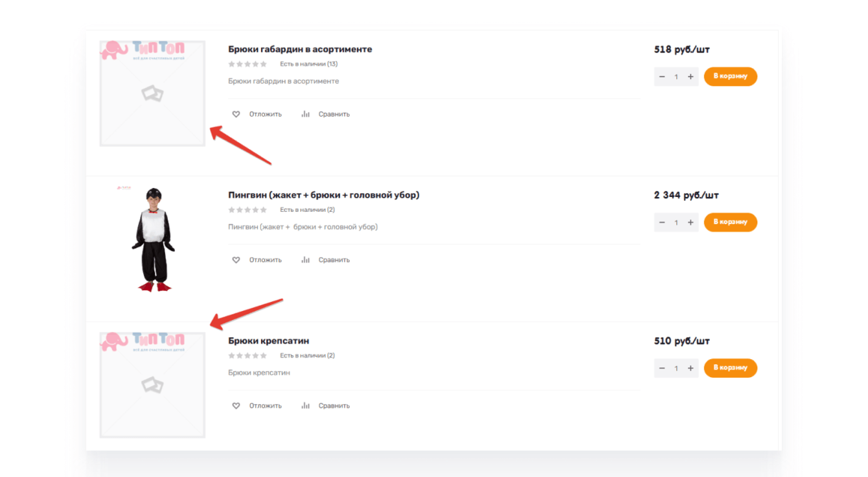Screen dimensions: 868x477
Task: Click compare chart icon for Брюки крепсатин
Action: coord(306,406)
